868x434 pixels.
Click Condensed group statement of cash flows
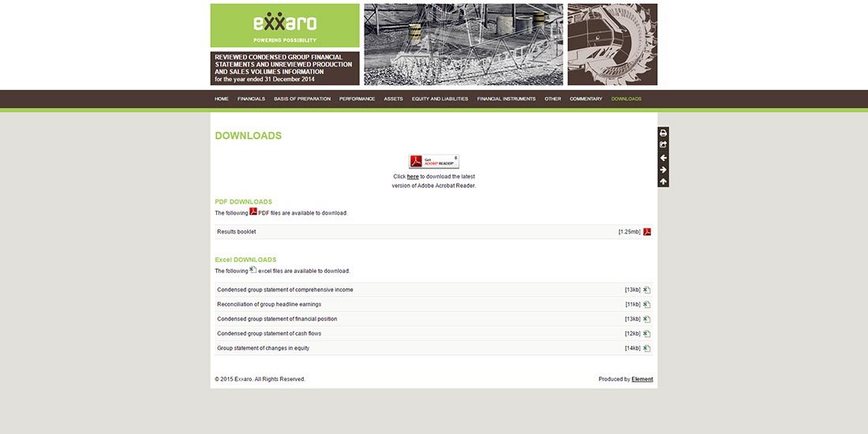tap(269, 333)
